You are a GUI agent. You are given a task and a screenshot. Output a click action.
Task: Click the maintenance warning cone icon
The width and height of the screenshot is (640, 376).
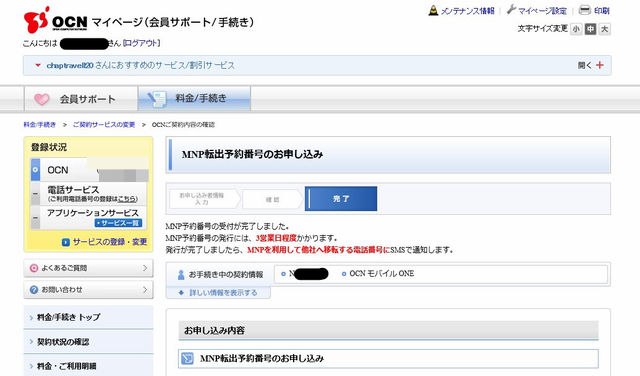click(x=433, y=11)
